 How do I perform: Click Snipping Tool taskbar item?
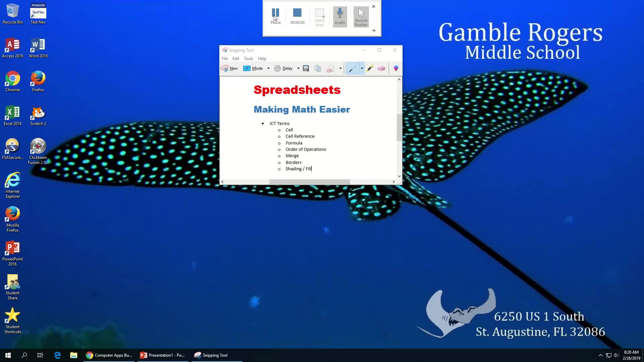217,355
